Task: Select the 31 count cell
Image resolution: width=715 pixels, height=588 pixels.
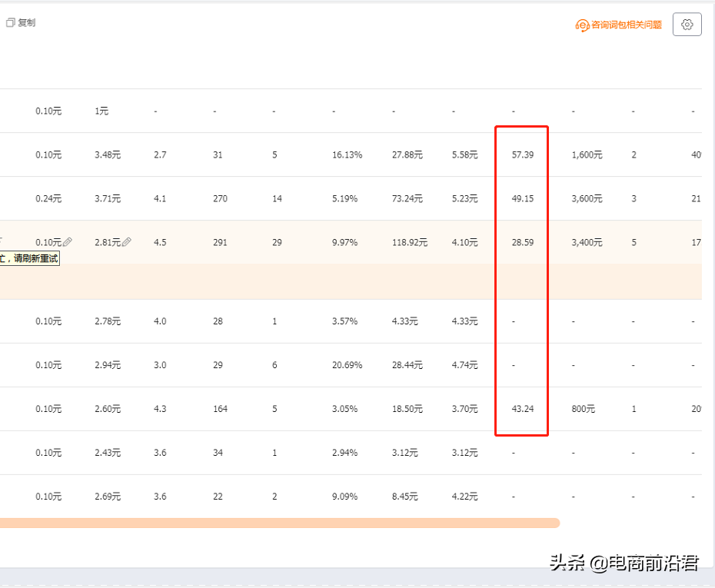Action: click(x=218, y=155)
